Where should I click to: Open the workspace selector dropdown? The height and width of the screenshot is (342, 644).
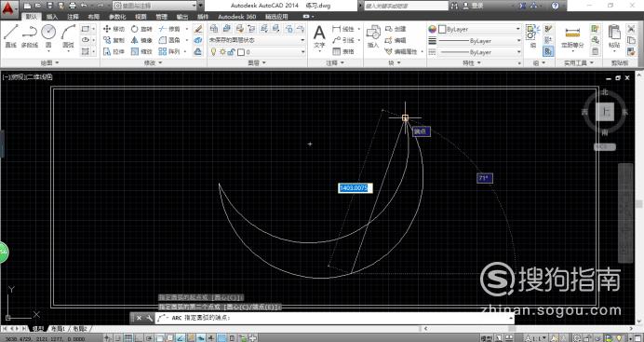(157, 6)
